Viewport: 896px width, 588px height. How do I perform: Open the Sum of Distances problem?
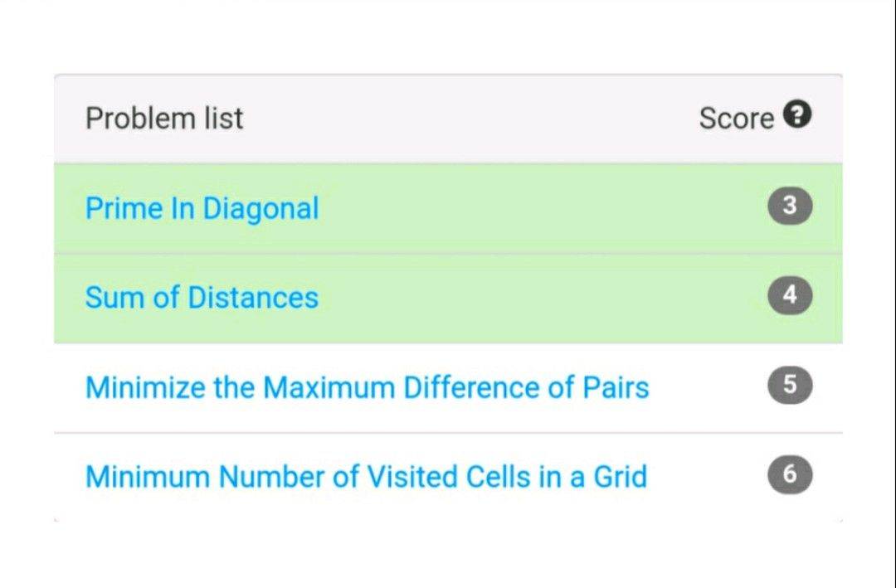[x=202, y=298]
